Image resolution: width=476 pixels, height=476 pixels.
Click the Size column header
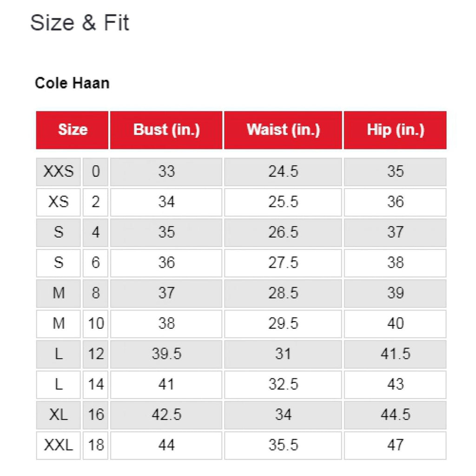pyautogui.click(x=73, y=130)
